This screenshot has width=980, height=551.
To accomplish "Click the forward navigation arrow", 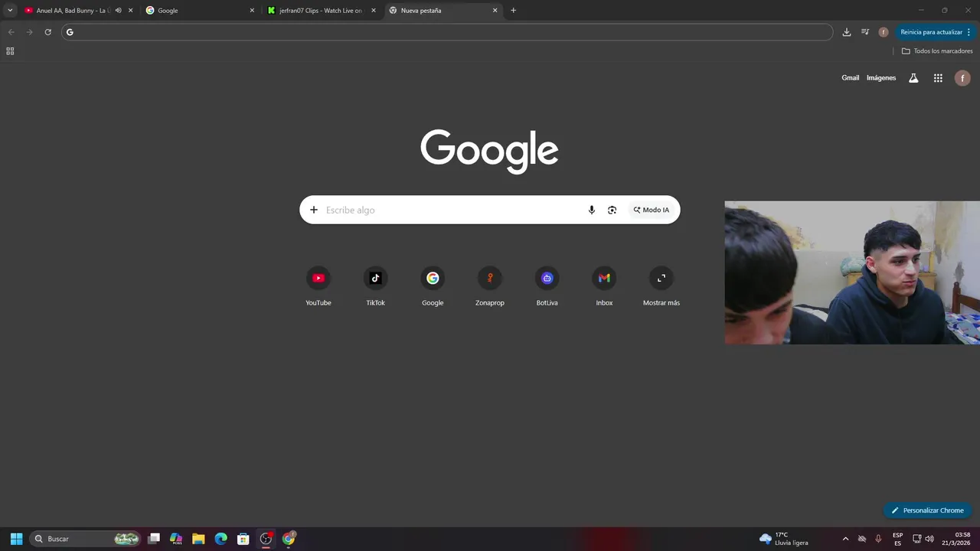I will pyautogui.click(x=29, y=32).
